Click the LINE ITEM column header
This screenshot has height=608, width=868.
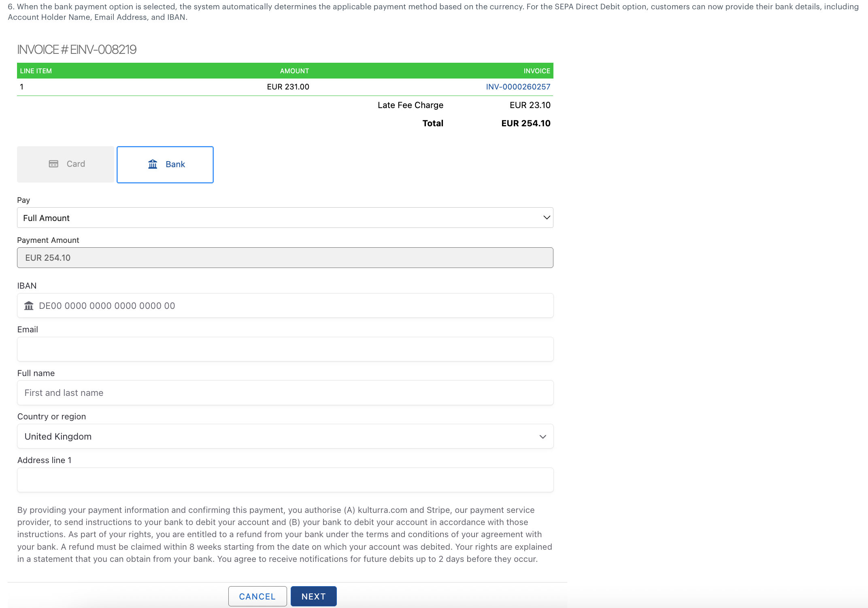pos(36,71)
